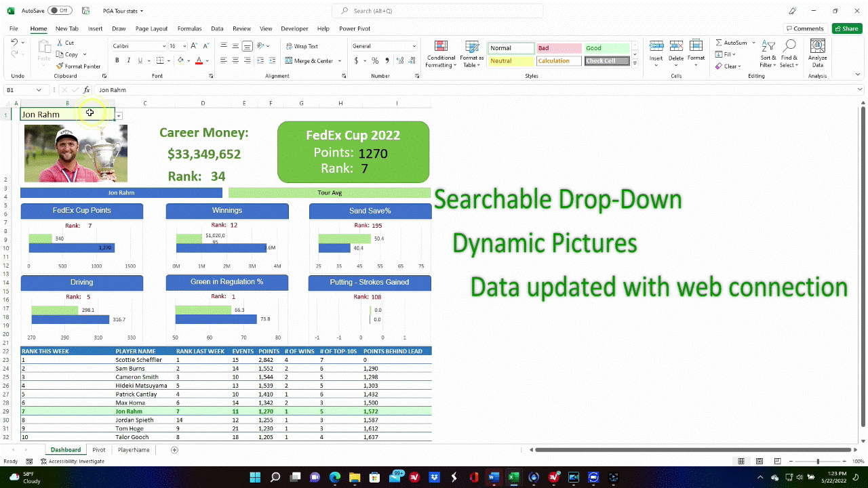
Task: Switch to the Formulas tab
Action: click(x=189, y=28)
